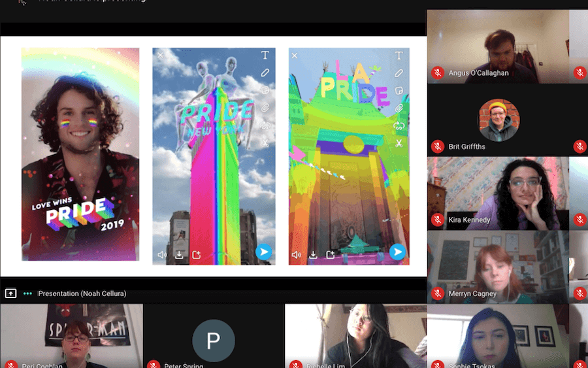Select the pencil draw tool on LA Pride snap
The height and width of the screenshot is (368, 588).
click(399, 73)
